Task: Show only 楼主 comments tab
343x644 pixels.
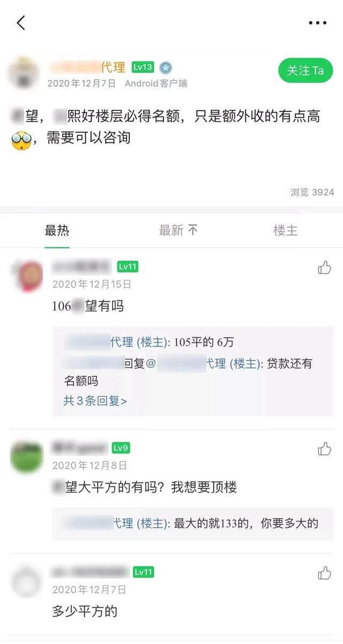Action: (286, 231)
